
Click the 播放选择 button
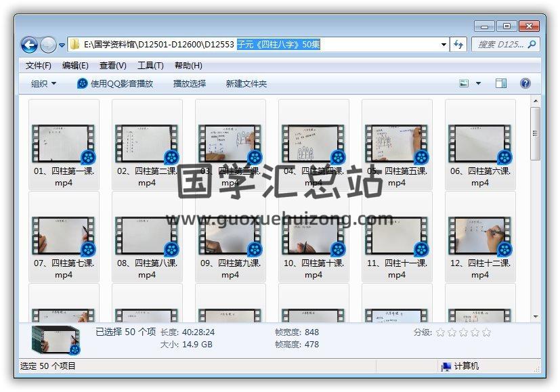pos(190,83)
